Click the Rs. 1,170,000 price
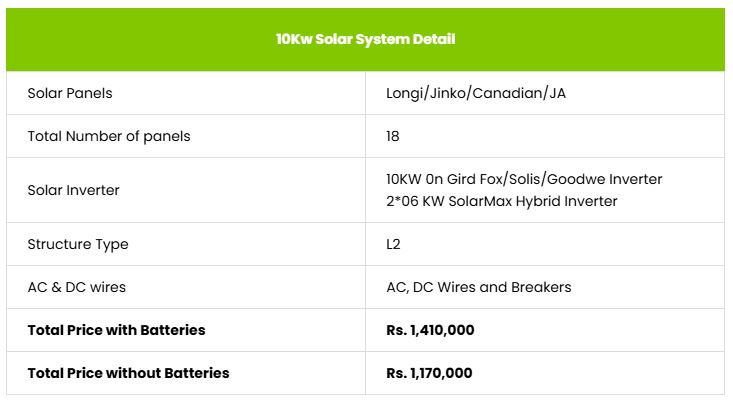 click(x=429, y=373)
